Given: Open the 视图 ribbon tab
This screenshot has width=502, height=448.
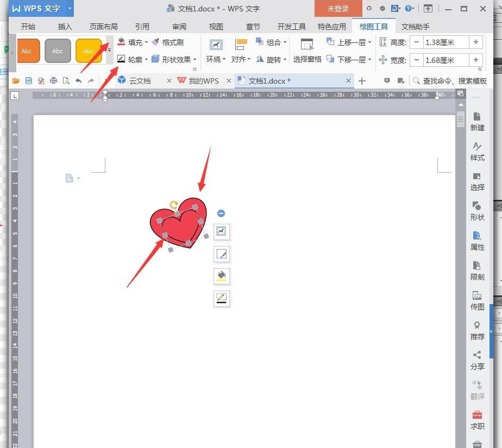Looking at the screenshot, I should (x=216, y=27).
